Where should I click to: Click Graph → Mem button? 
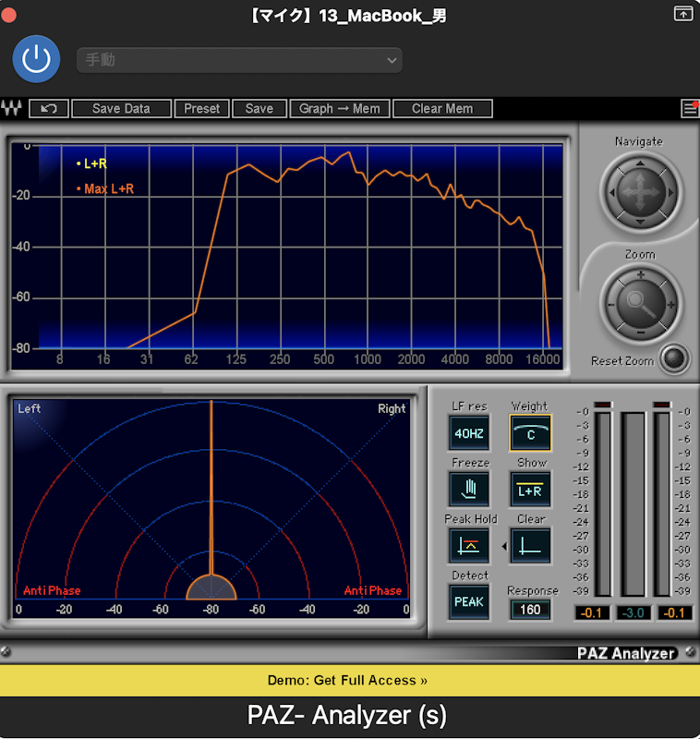339,108
